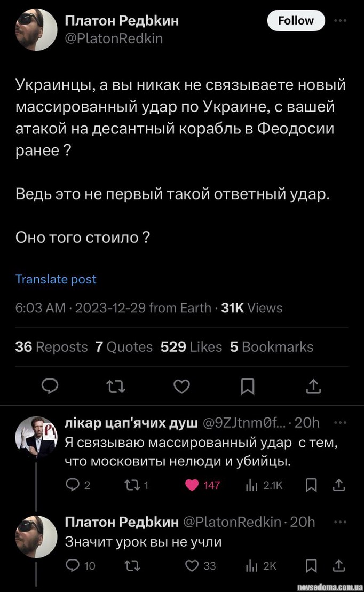
Task: Bookmark the main post
Action: coord(247,385)
